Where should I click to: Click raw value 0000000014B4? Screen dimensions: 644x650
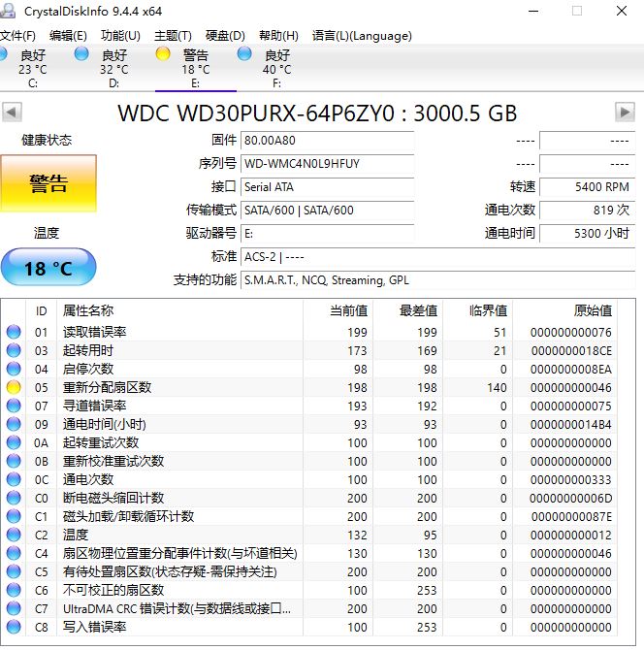coord(571,425)
